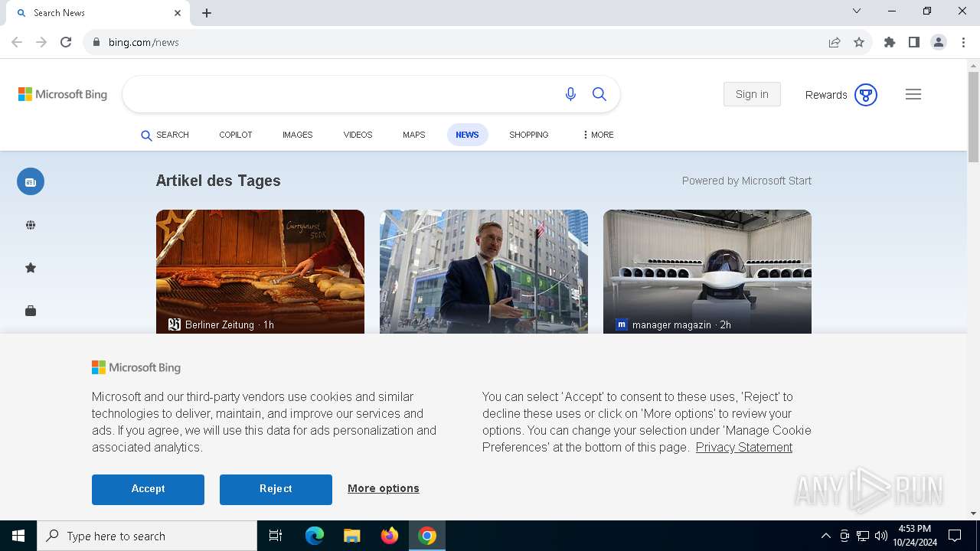
Task: Click the Microsoft Bing logo
Action: (63, 94)
